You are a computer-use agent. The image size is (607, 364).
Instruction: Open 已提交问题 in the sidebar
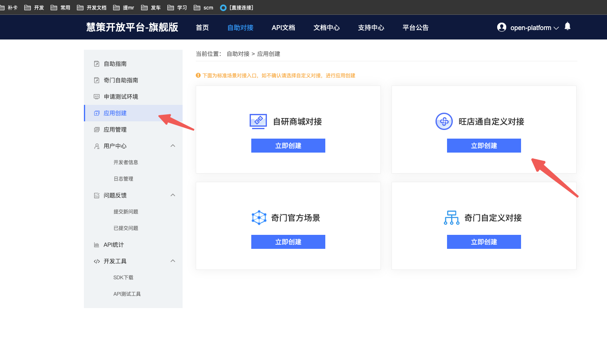click(x=126, y=228)
